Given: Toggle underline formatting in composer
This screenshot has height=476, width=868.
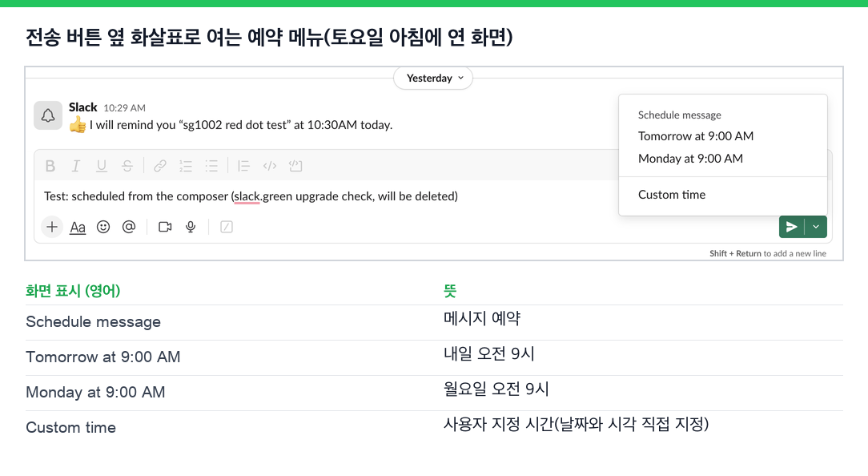Looking at the screenshot, I should 102,166.
